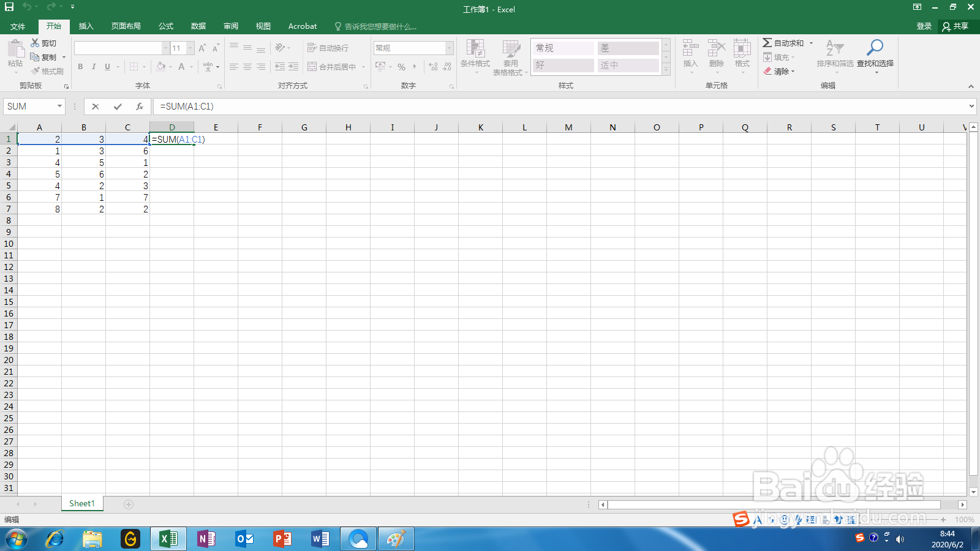980x551 pixels.
Task: Click the Format cells icon
Action: [x=742, y=48]
